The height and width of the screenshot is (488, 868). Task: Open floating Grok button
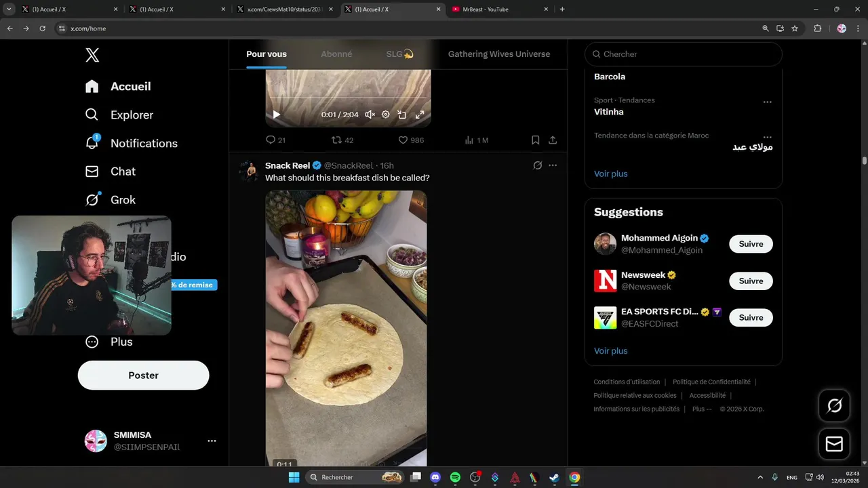[x=834, y=405]
